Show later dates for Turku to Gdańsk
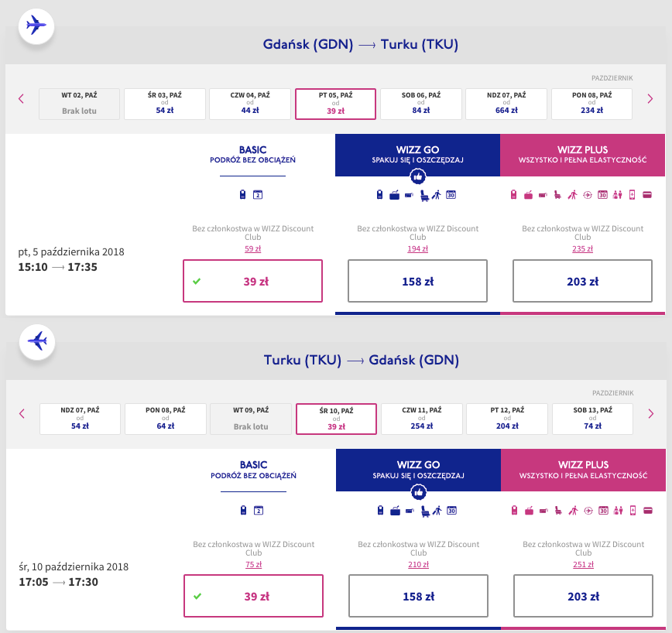Screen dimensions: 672x633 [651, 414]
